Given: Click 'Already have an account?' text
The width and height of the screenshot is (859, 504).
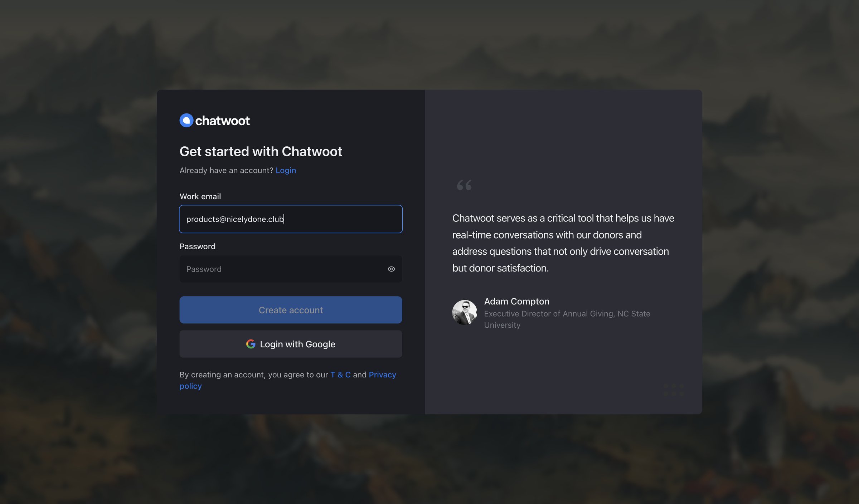Looking at the screenshot, I should click(x=226, y=170).
